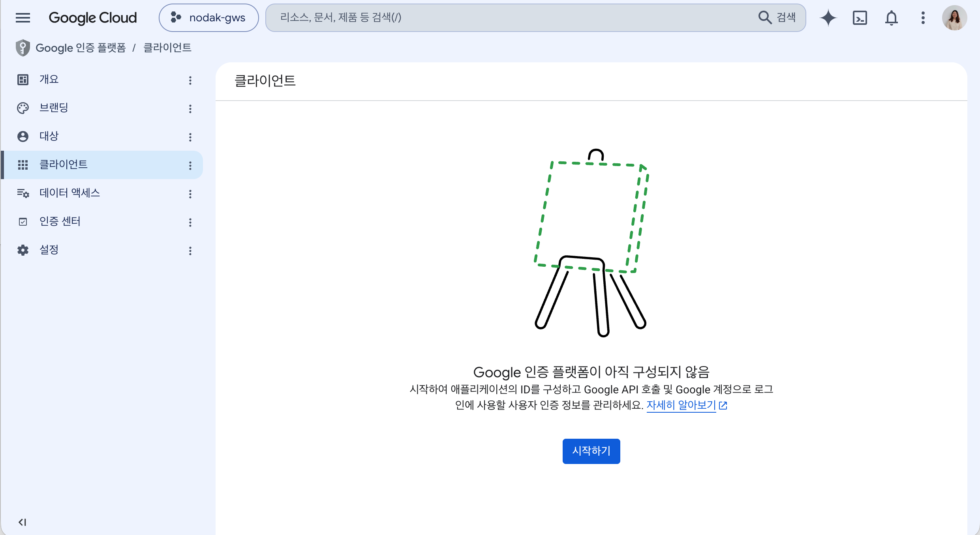
Task: Collapse the sidebar with the arrow icon
Action: [23, 522]
